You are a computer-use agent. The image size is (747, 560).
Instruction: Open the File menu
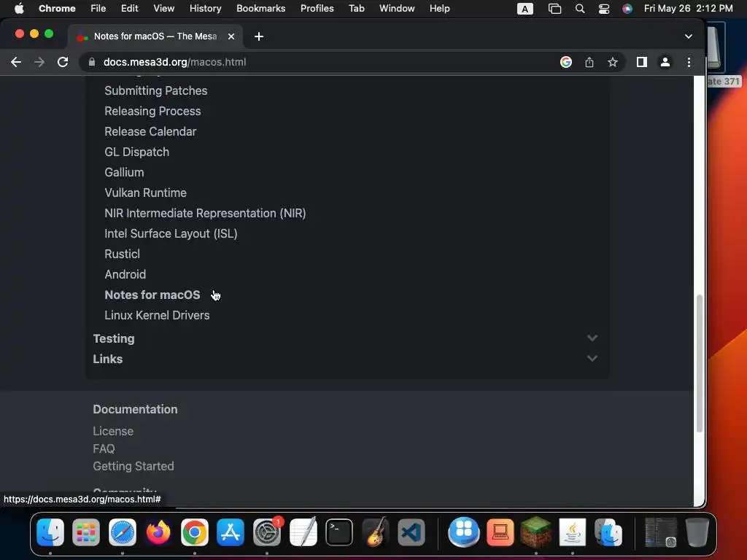(x=98, y=9)
